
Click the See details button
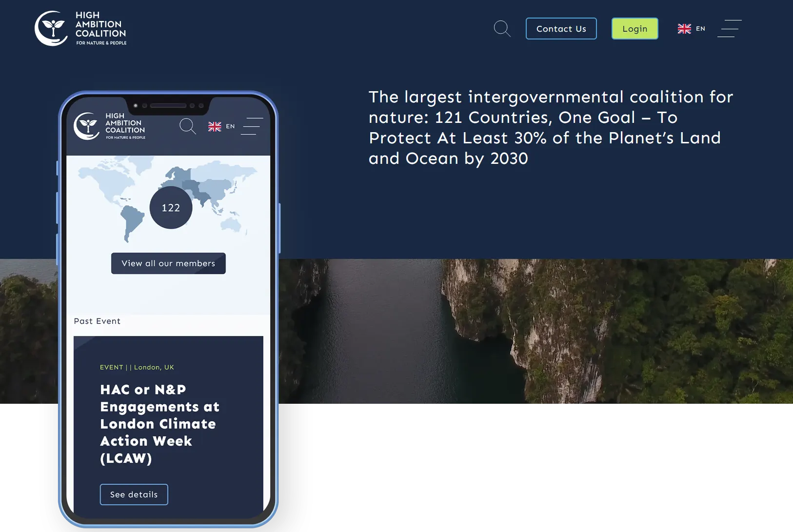tap(134, 494)
